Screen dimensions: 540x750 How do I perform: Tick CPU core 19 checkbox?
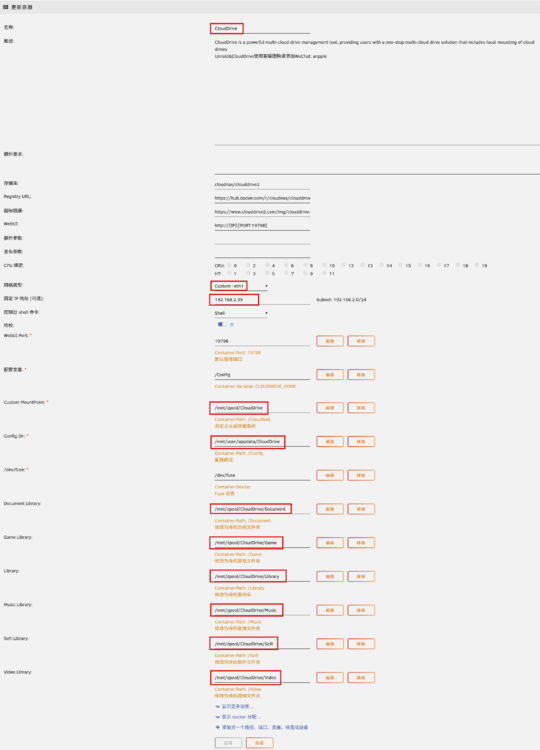pyautogui.click(x=477, y=265)
